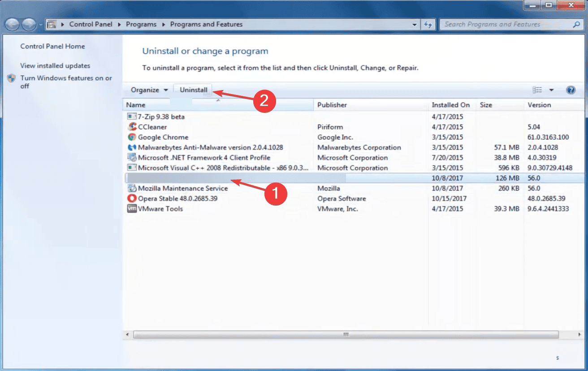Click the Visual C++ 2008 Redistributable icon
The height and width of the screenshot is (371, 588).
[132, 168]
